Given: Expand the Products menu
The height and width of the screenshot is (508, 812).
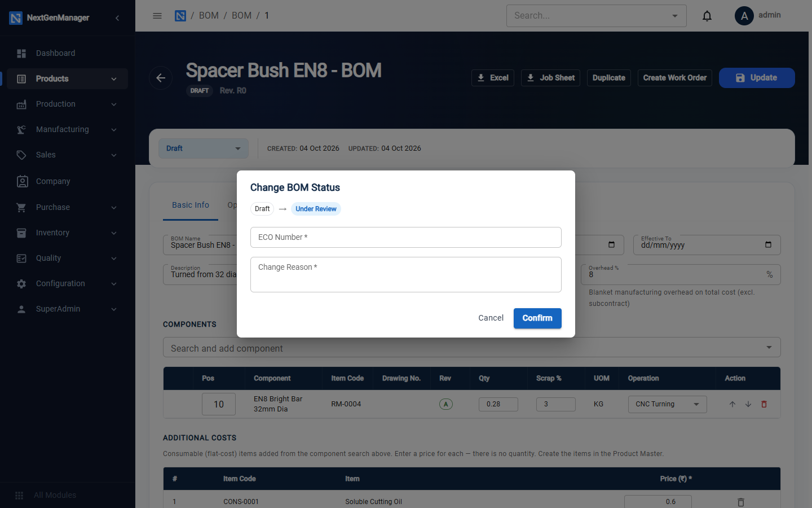Looking at the screenshot, I should (68, 78).
